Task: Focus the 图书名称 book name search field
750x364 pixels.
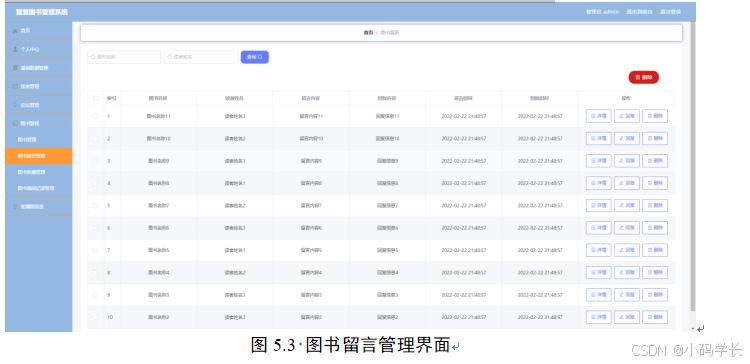Action: coord(124,57)
